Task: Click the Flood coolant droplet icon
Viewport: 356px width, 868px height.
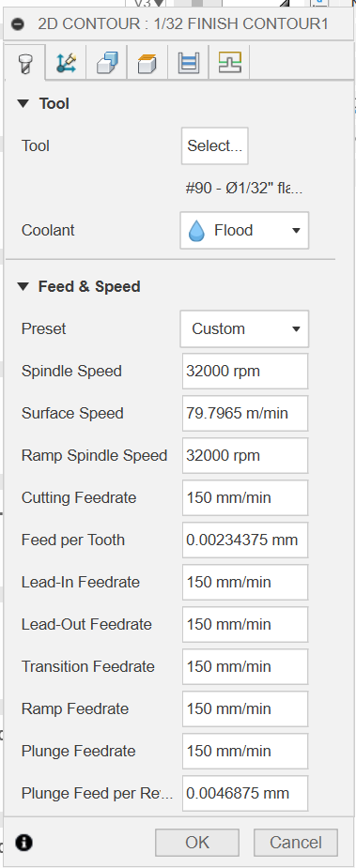Action: [196, 230]
